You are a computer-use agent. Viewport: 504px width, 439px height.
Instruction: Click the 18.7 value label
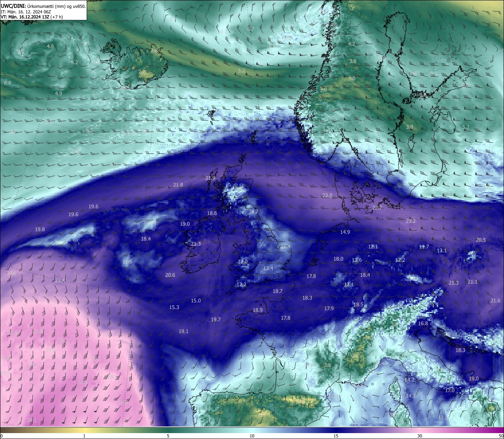coord(278,291)
